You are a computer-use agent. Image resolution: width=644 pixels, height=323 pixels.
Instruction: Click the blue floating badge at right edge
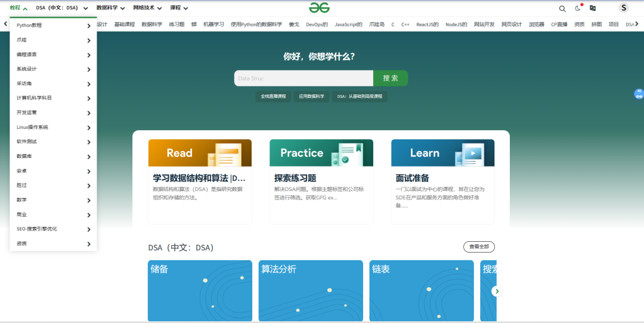tap(639, 94)
